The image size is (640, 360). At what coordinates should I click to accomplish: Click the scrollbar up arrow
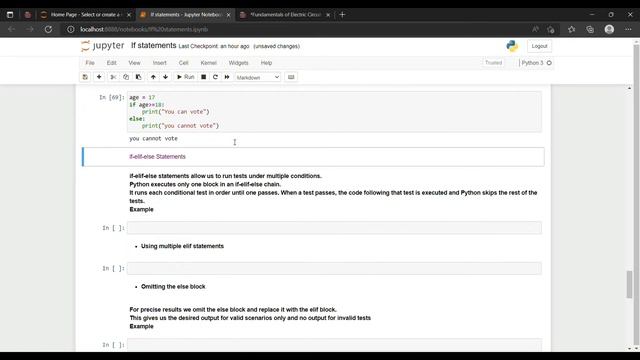coord(629,88)
